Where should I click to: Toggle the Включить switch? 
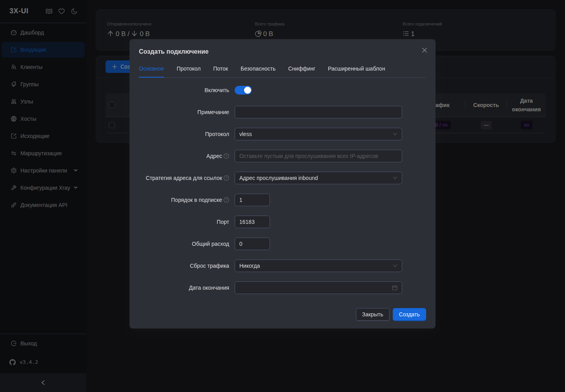pos(243,90)
